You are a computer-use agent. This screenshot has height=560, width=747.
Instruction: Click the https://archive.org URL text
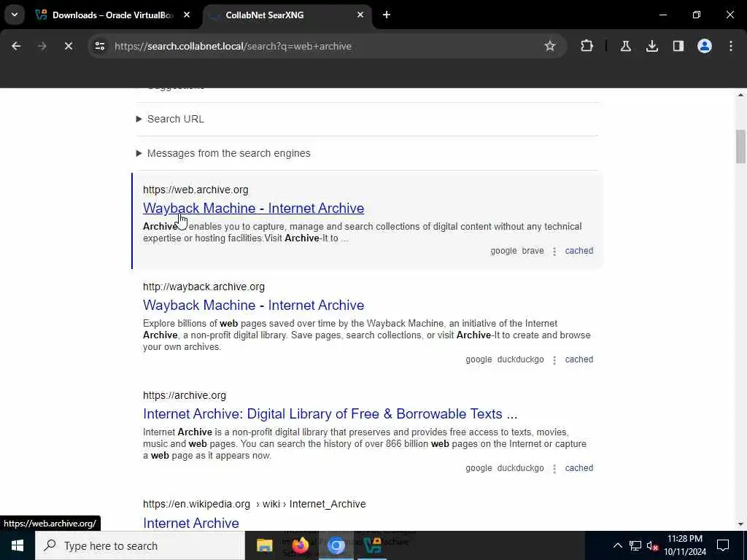click(185, 395)
